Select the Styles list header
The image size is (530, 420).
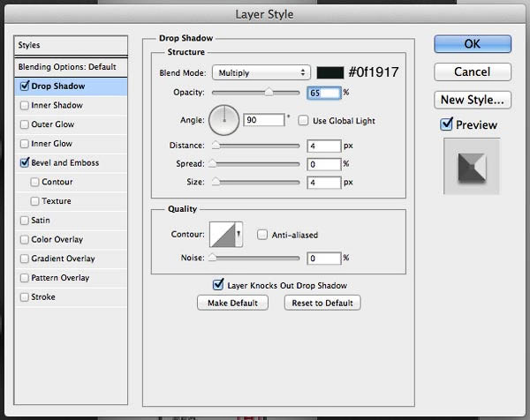(71, 45)
